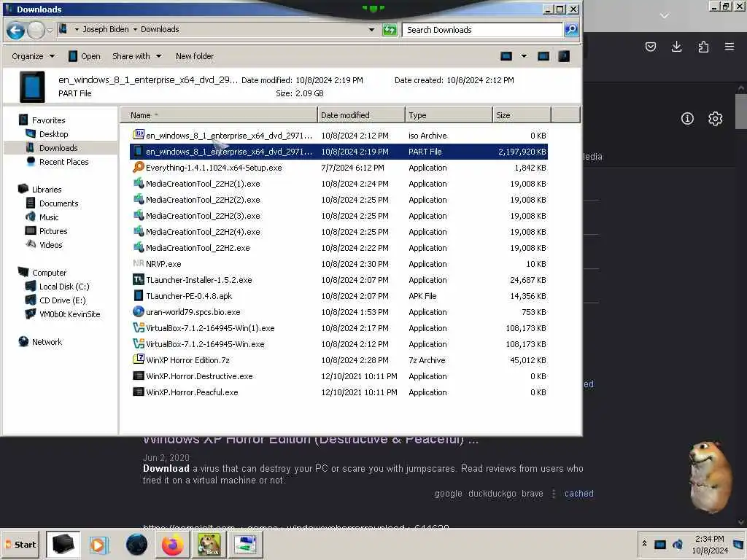This screenshot has width=747, height=560.
Task: Open the address bar history dropdown arrow
Action: (x=371, y=29)
